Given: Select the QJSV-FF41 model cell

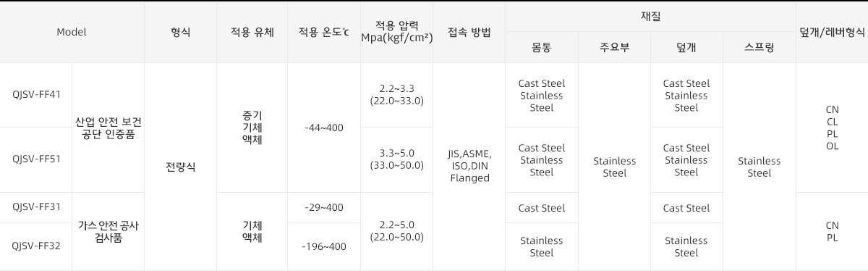Looking at the screenshot, I should [36, 95].
